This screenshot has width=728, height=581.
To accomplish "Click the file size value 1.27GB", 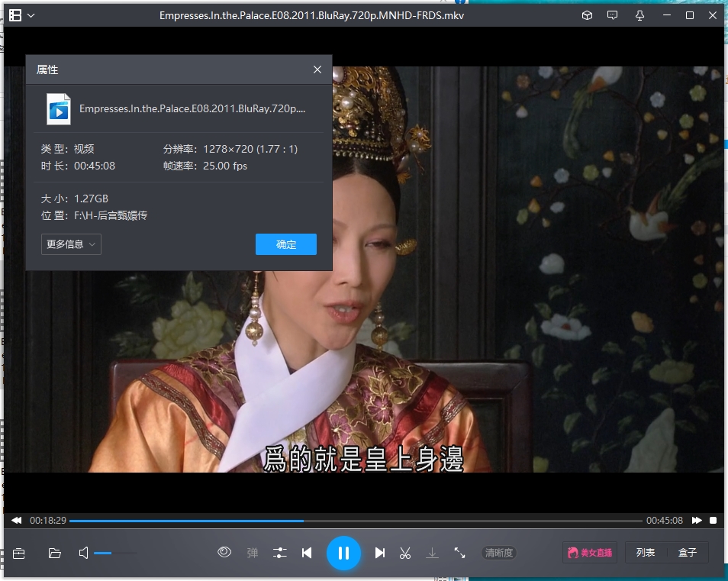I will 91,199.
